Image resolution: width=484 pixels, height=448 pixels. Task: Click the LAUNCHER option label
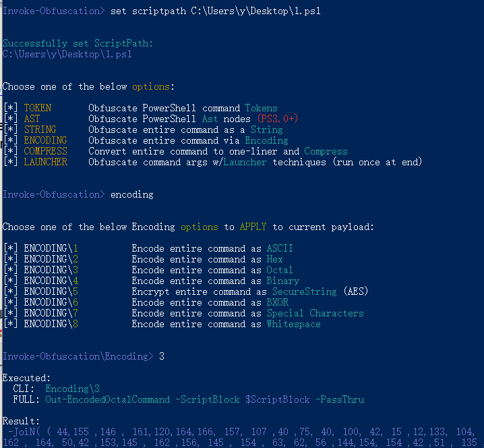(45, 162)
